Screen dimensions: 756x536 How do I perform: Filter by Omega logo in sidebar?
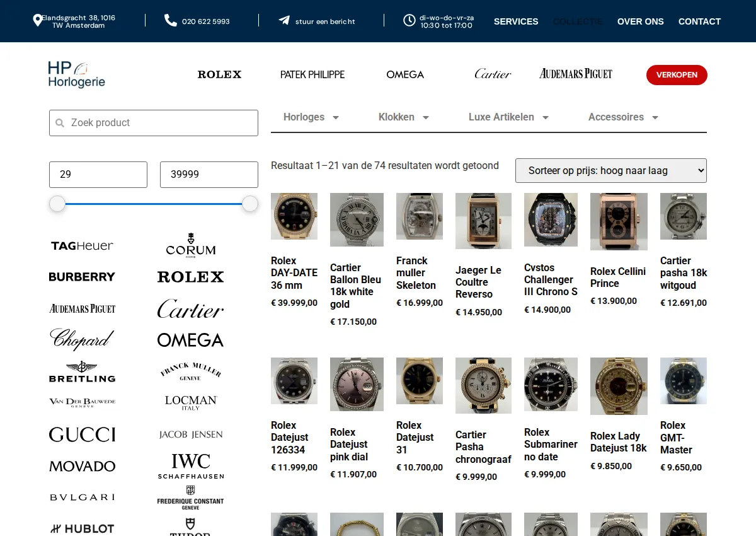click(190, 340)
